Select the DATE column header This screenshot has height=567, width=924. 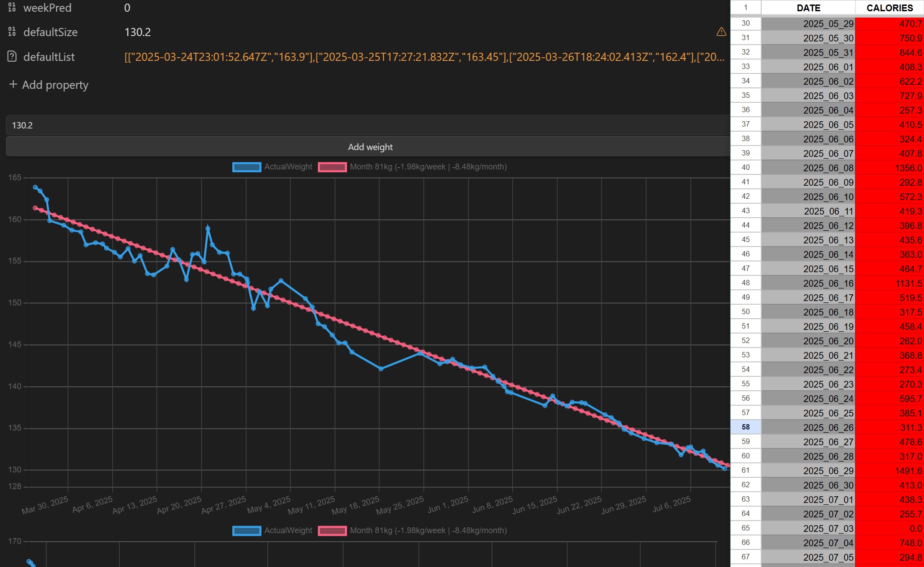click(x=808, y=8)
